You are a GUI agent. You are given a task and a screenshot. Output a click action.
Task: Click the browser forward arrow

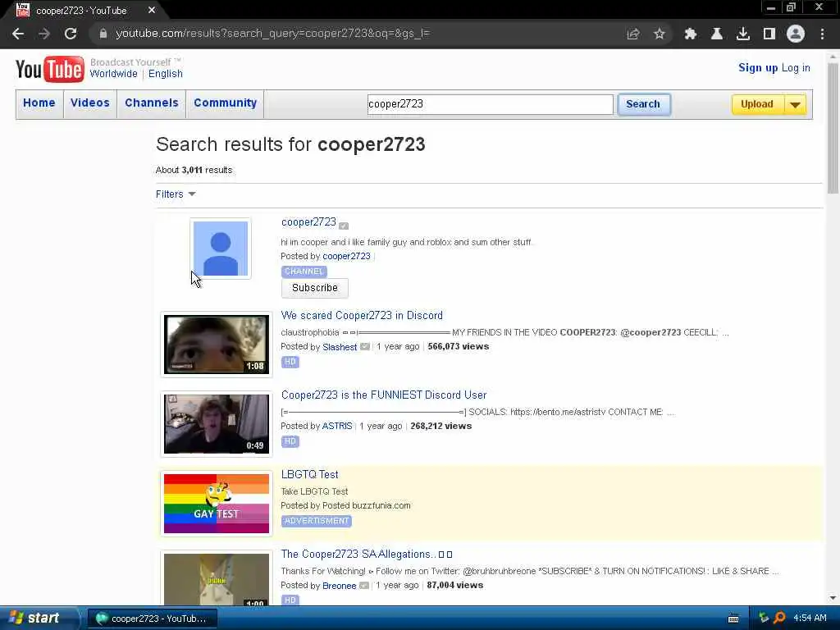[x=44, y=34]
